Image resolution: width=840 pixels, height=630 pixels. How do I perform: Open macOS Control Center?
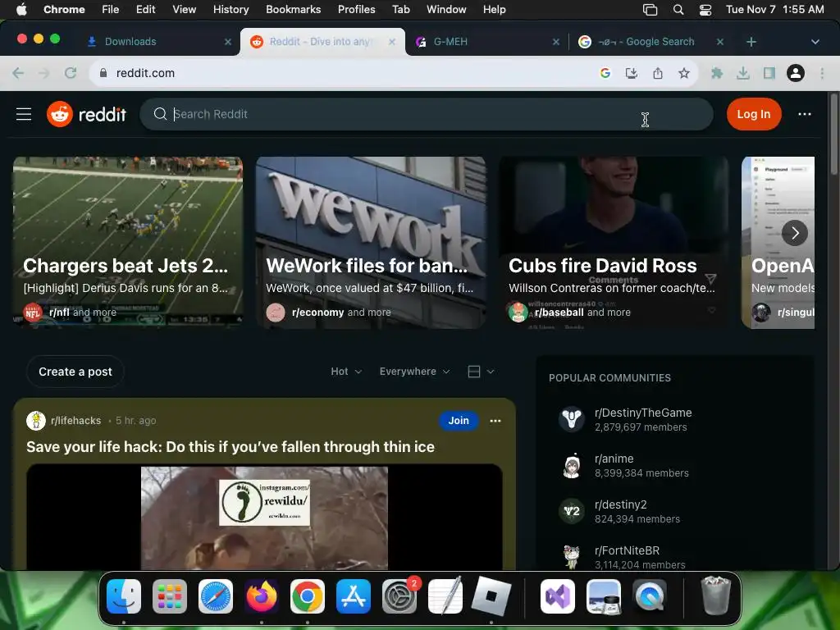point(705,10)
